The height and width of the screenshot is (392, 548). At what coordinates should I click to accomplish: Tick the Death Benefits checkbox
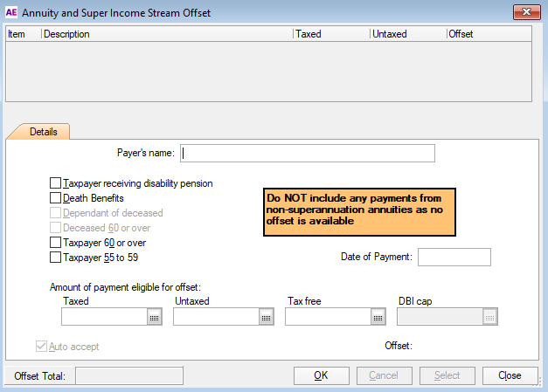coord(56,198)
